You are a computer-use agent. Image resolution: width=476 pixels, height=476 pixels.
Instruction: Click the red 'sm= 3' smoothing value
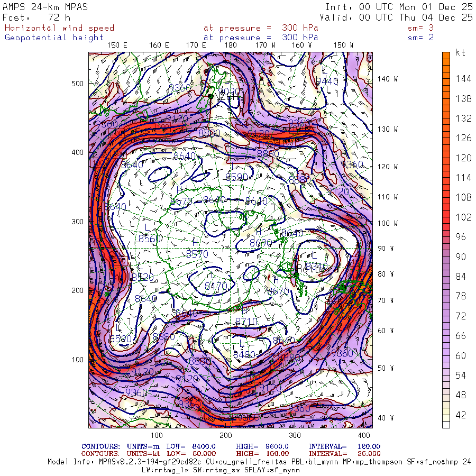[421, 28]
